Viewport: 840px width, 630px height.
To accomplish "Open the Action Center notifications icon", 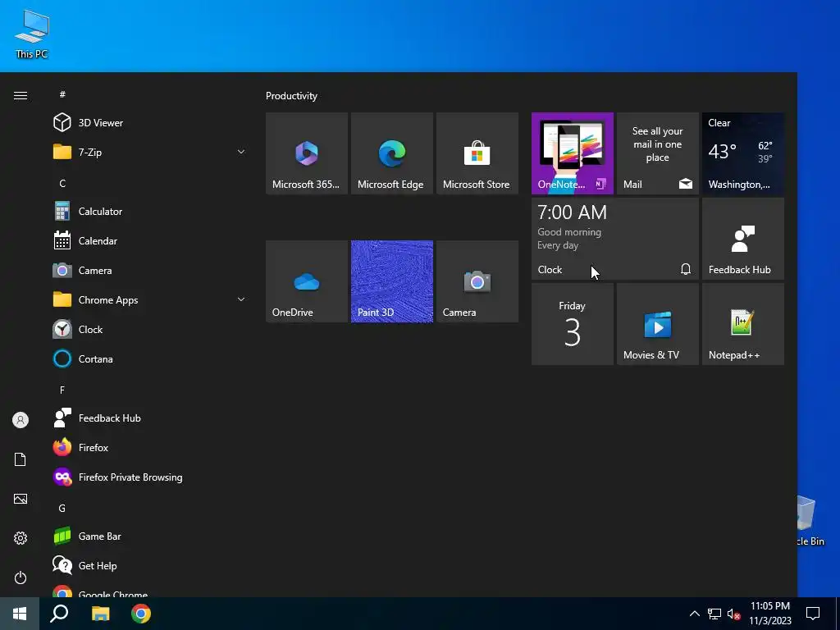I will pos(813,614).
